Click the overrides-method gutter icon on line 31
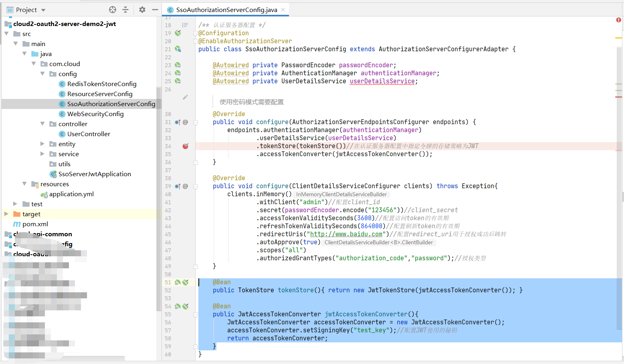This screenshot has width=624, height=364. (x=178, y=122)
